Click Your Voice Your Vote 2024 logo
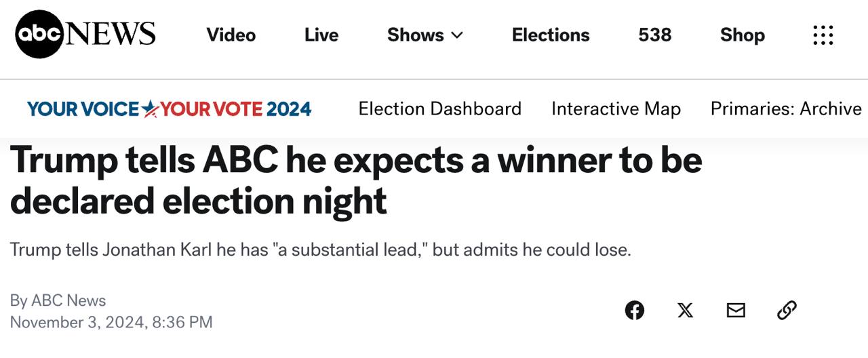The image size is (868, 358). tap(170, 108)
